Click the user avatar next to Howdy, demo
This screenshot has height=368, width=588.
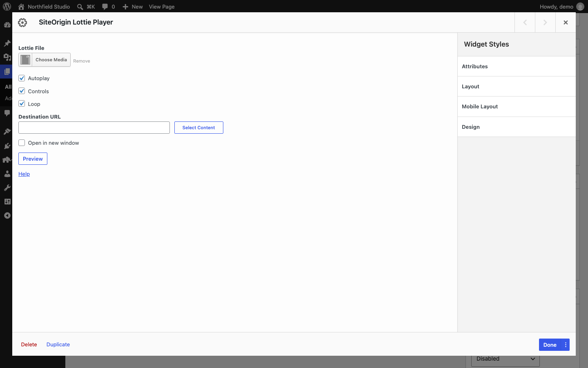[x=580, y=7]
